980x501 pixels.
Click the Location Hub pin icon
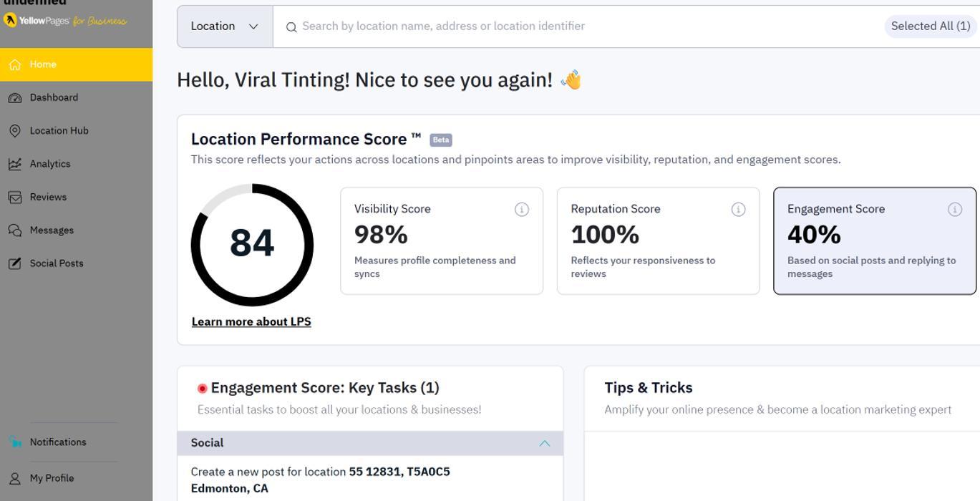[x=15, y=131]
